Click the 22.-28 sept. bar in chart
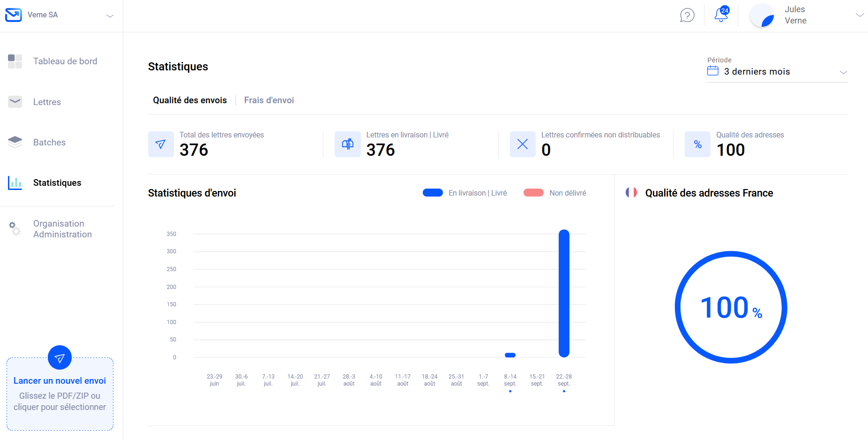 point(564,293)
